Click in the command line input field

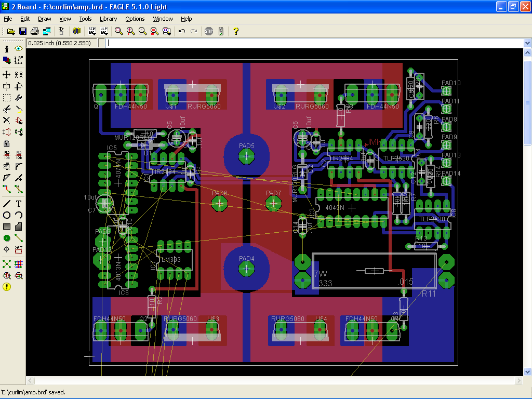314,43
